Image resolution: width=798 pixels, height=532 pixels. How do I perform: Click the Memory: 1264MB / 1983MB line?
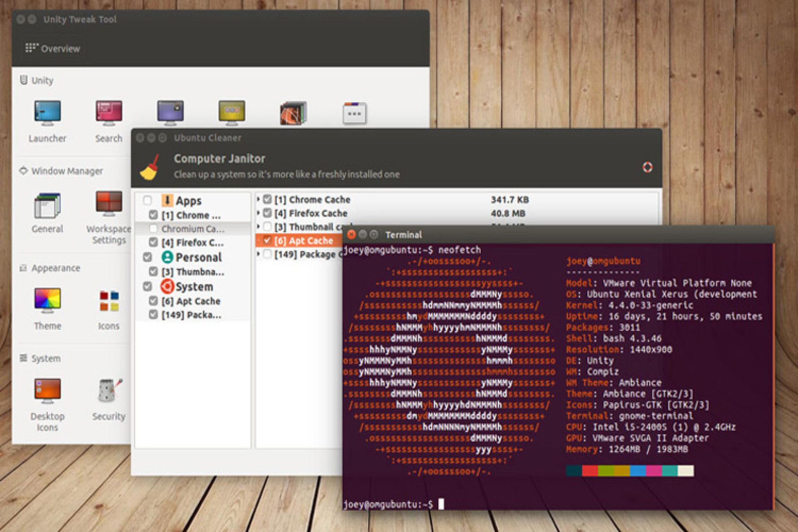click(627, 449)
